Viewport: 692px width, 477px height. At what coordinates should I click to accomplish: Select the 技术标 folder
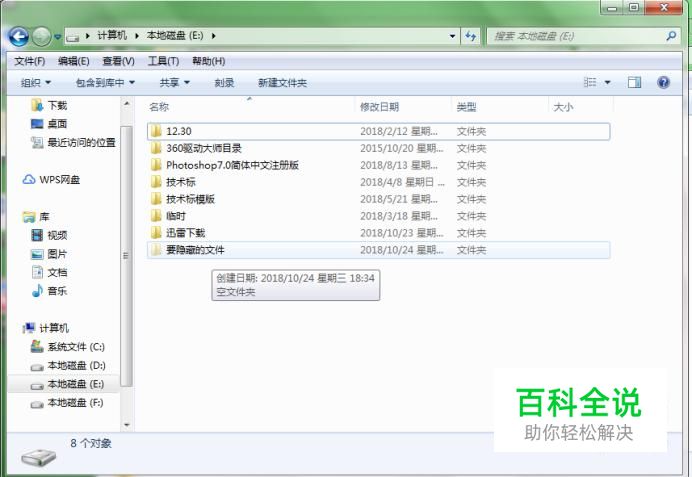(x=379, y=182)
